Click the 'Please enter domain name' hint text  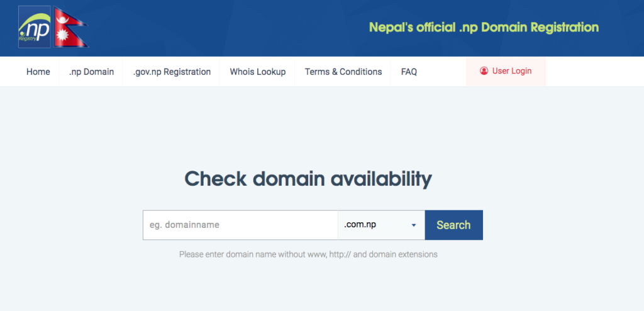coord(308,254)
